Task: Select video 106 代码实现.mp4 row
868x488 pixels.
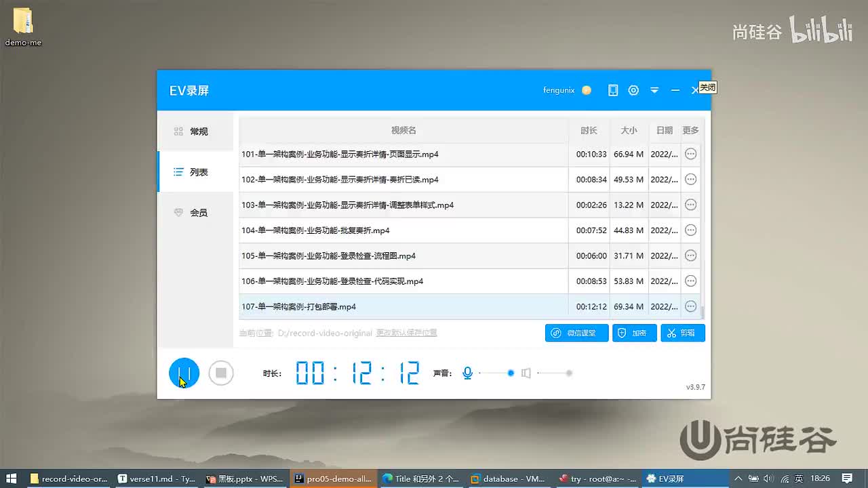Action: click(x=470, y=281)
